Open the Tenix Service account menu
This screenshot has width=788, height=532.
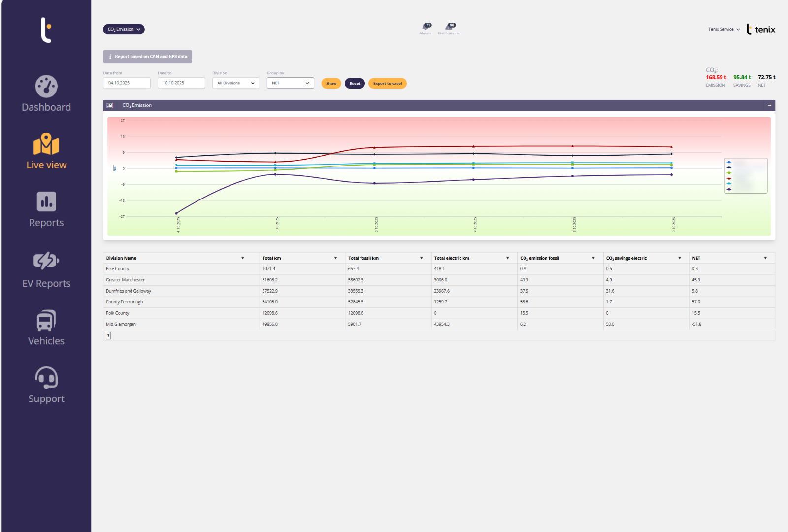pos(724,30)
